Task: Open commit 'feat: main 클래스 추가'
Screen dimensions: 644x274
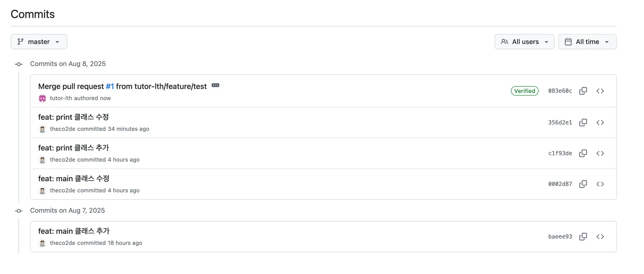Action: click(74, 231)
